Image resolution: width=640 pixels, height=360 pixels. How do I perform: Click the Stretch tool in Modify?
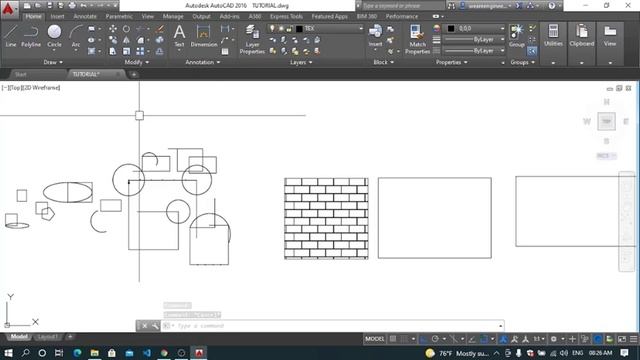113,51
